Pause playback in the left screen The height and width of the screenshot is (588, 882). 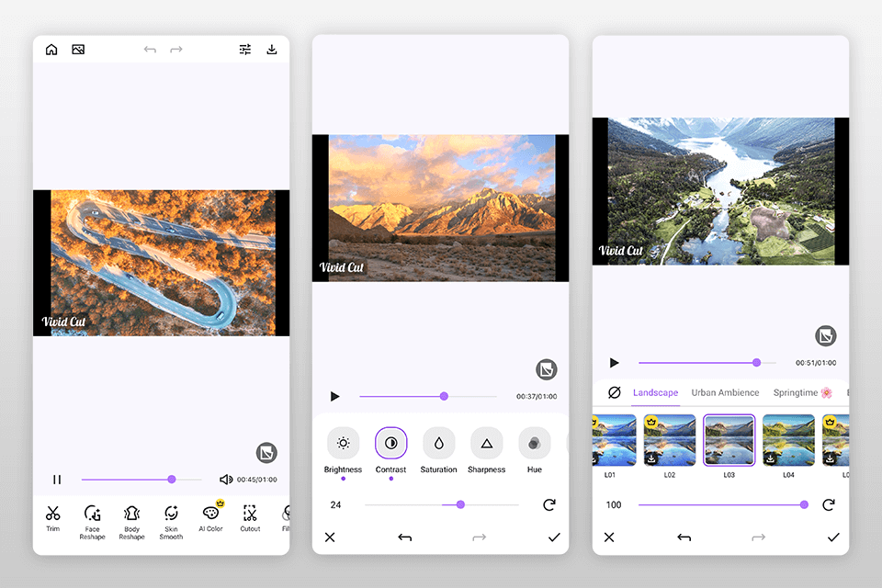[x=57, y=480]
